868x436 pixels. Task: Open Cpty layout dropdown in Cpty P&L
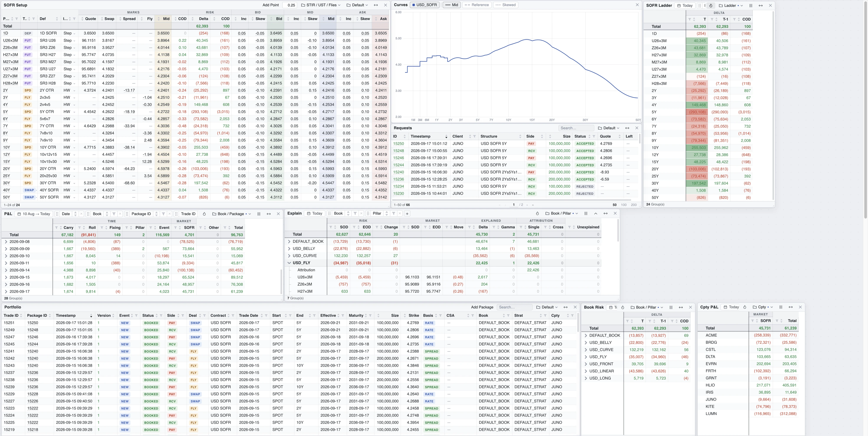tap(763, 307)
